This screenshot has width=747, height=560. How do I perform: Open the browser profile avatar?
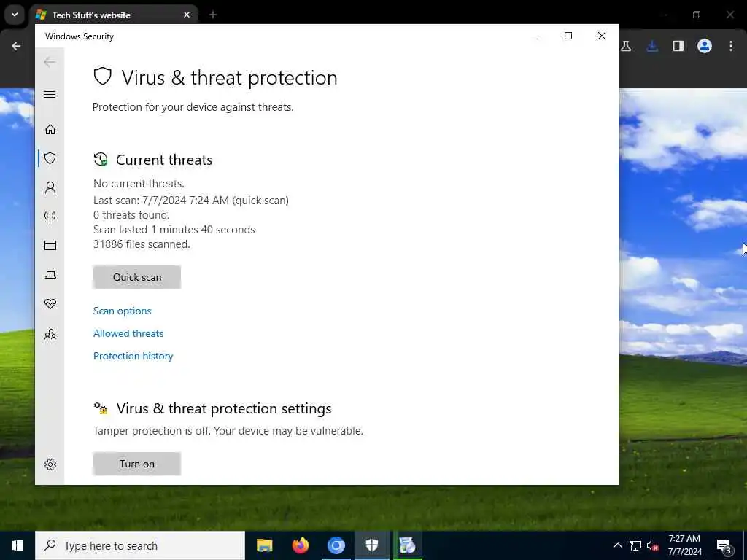point(705,46)
